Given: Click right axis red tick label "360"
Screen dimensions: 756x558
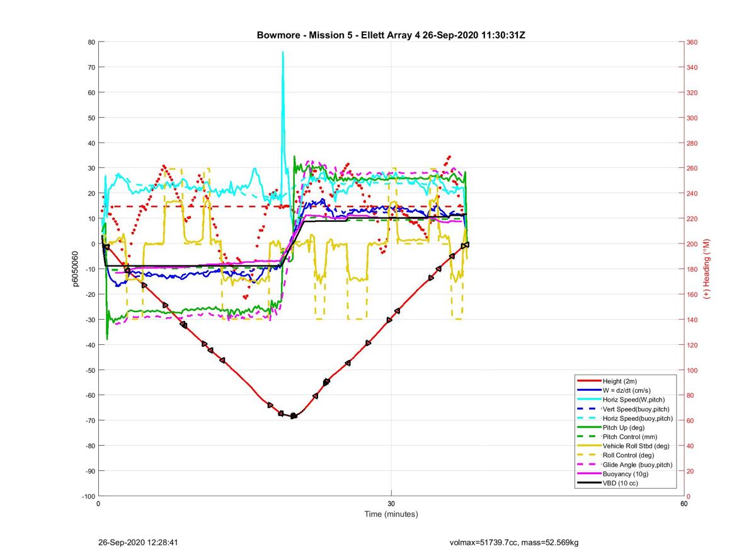Looking at the screenshot, I should click(692, 42).
